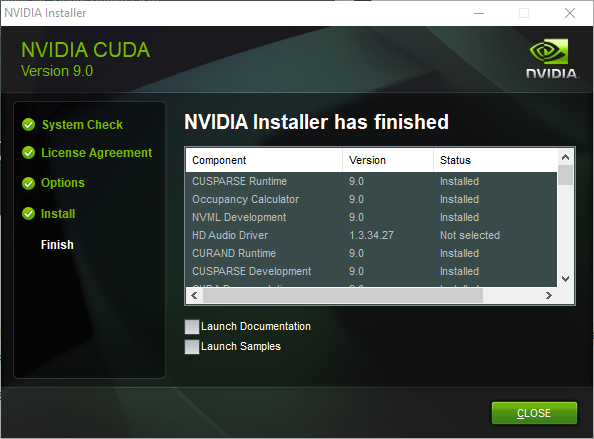Select the License Agreement step

(97, 153)
